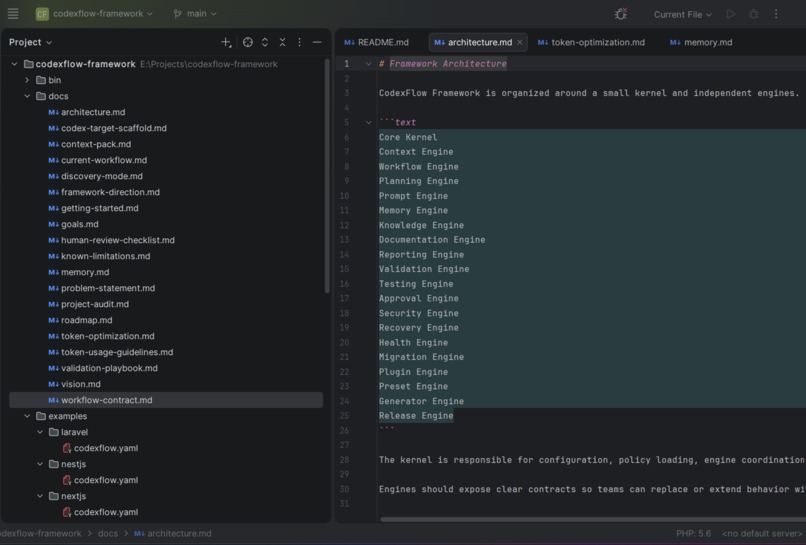
Task: Click the Expand All icon in Project panel
Action: coord(265,42)
